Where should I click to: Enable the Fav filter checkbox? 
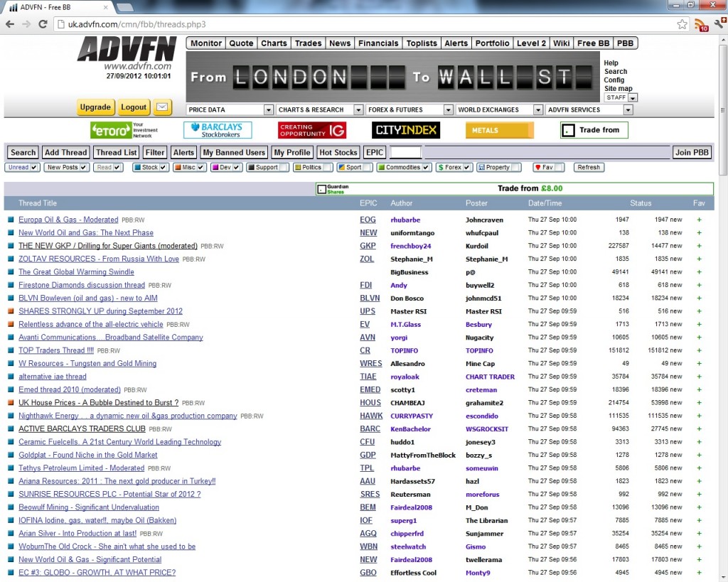(x=559, y=168)
